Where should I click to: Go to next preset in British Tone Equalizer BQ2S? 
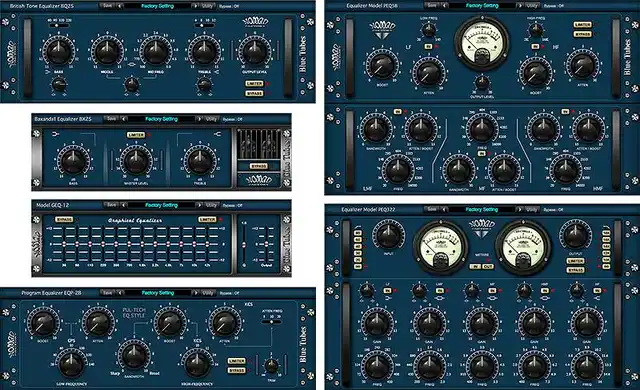pyautogui.click(x=196, y=6)
